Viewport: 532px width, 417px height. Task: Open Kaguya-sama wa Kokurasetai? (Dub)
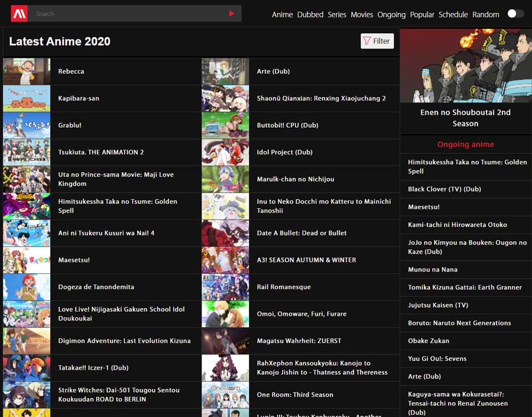tap(458, 403)
